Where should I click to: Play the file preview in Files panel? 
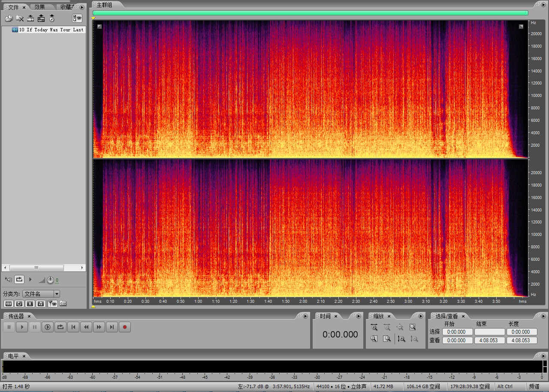click(30, 280)
